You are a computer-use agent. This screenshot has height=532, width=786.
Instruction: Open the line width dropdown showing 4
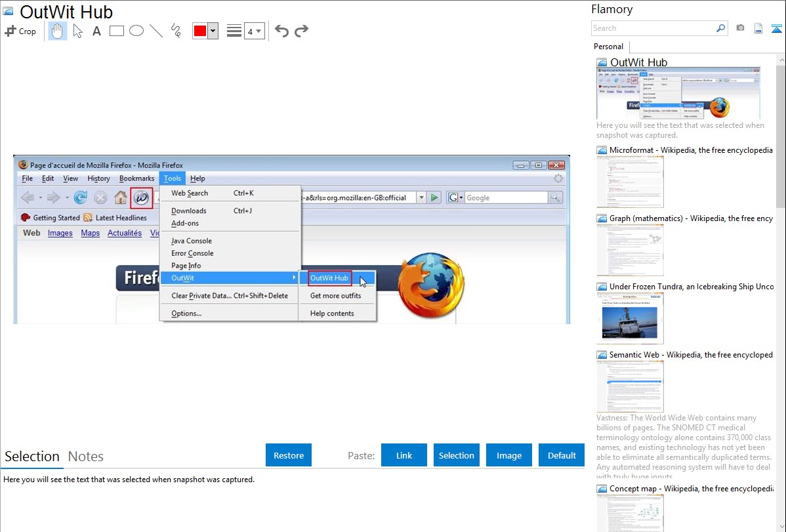point(254,31)
